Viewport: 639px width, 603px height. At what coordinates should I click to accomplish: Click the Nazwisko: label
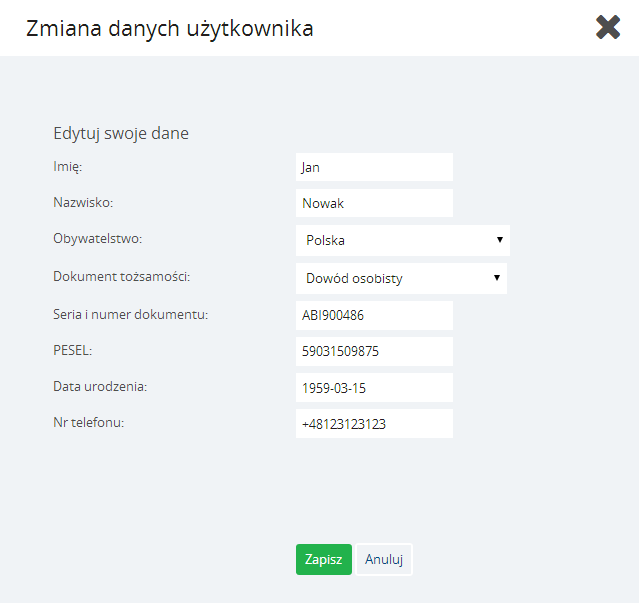(83, 202)
